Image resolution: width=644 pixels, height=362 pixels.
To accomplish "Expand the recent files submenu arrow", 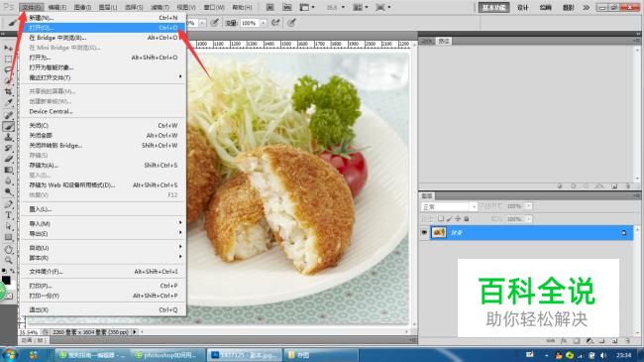I will click(180, 77).
